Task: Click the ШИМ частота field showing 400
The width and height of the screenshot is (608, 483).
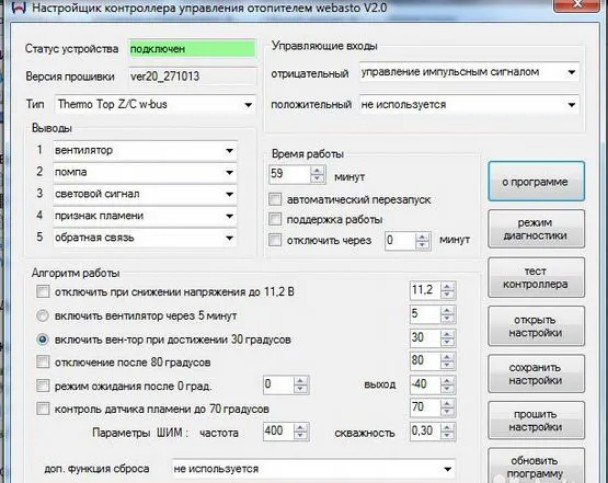Action: [278, 431]
